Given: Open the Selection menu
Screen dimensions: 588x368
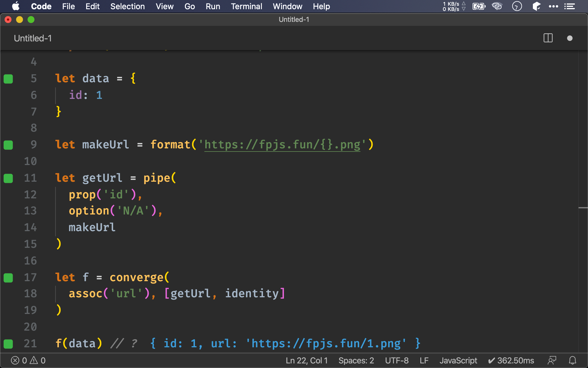Looking at the screenshot, I should [x=127, y=6].
